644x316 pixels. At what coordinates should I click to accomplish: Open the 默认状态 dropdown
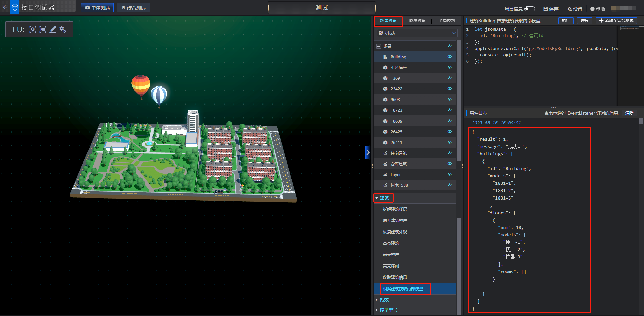click(417, 33)
